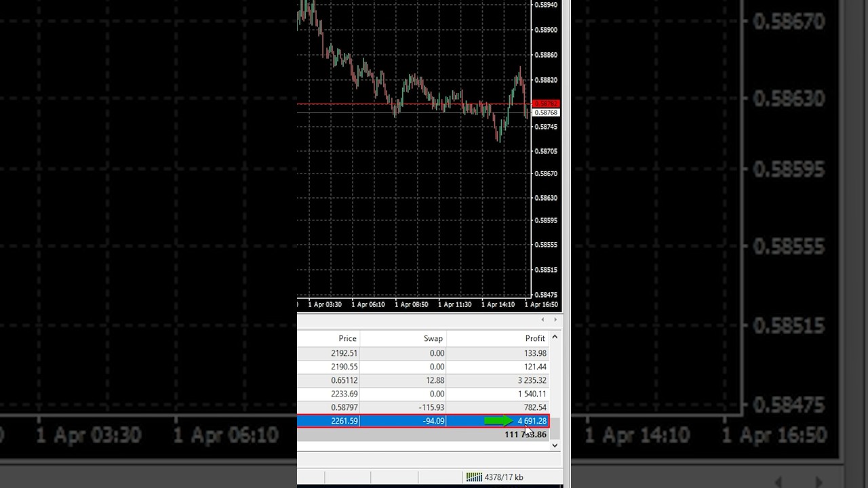Click the 0.58860 label on price axis

tap(546, 55)
